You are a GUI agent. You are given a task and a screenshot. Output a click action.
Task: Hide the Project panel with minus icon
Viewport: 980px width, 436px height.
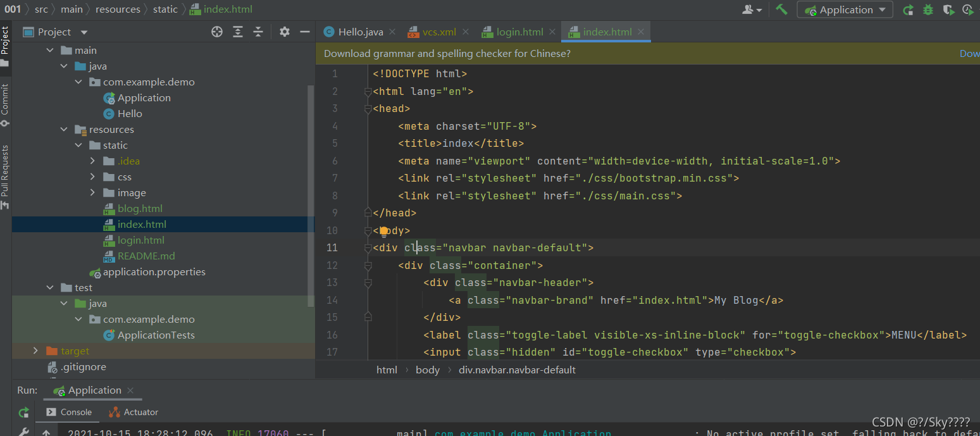coord(305,32)
